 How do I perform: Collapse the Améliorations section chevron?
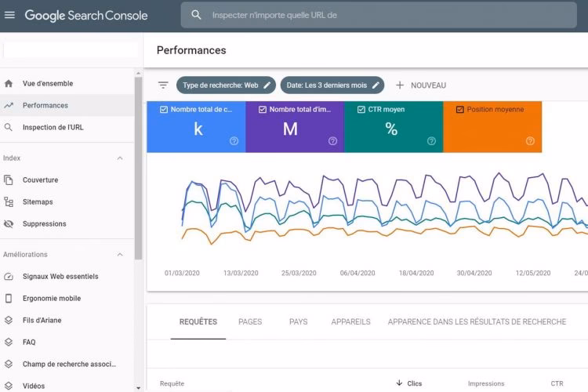tap(120, 255)
